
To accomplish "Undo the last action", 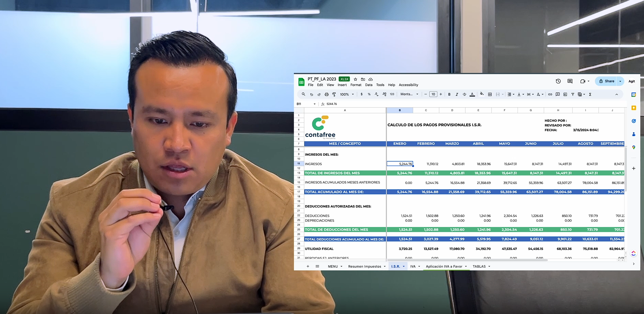I will click(x=311, y=95).
